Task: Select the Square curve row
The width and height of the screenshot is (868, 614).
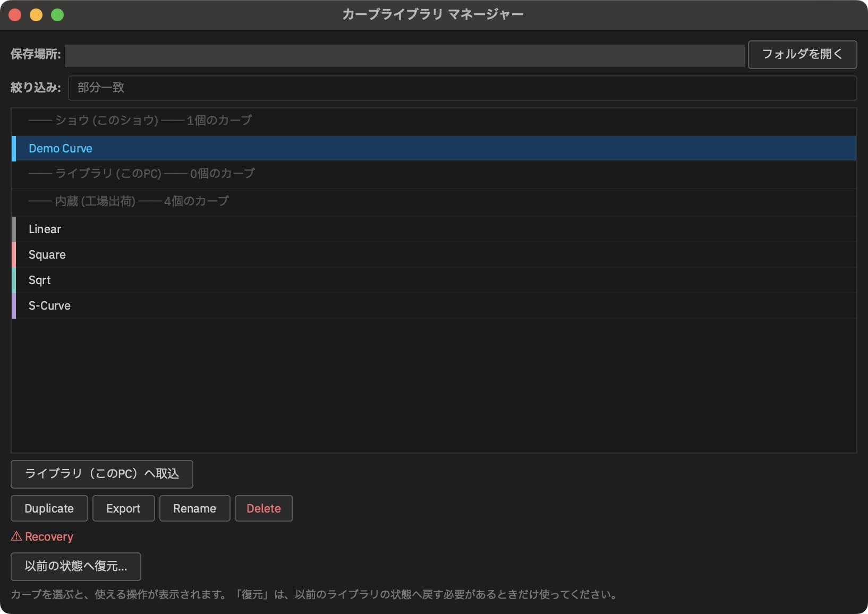Action: click(434, 255)
